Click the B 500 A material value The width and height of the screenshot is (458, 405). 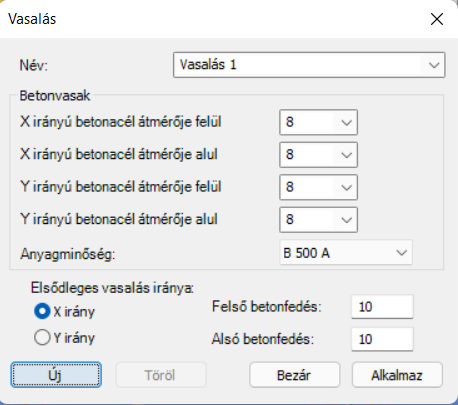(306, 253)
